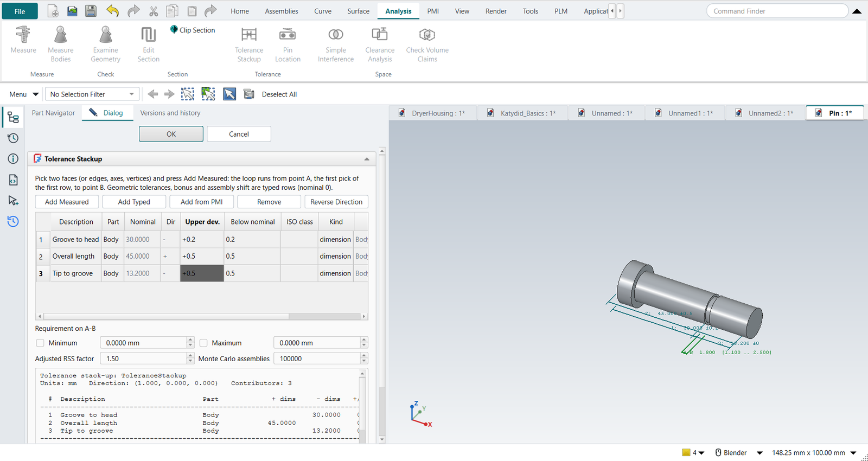Screen dimensions: 868x461
Task: Open the Blender units dropdown in status bar
Action: coord(759,453)
